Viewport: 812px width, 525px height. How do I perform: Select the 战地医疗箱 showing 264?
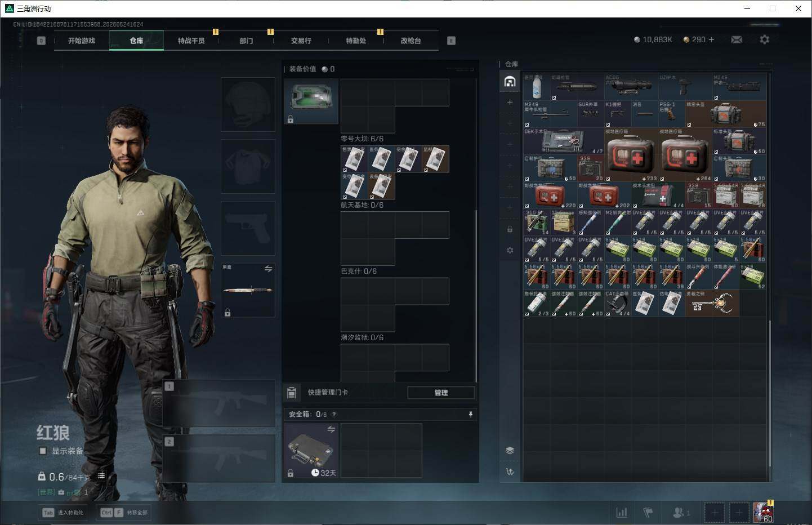coord(685,155)
